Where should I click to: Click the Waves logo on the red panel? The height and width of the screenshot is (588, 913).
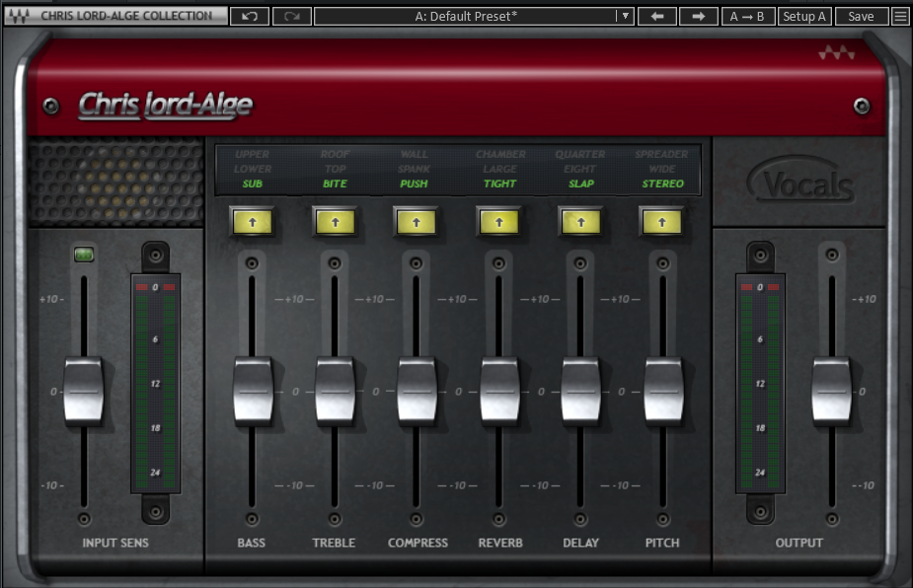pyautogui.click(x=837, y=53)
